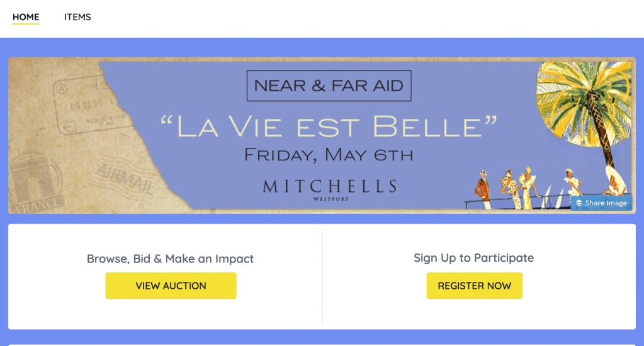Click the "Sign Up to Participate" heading
This screenshot has width=644, height=346.
coord(473,258)
